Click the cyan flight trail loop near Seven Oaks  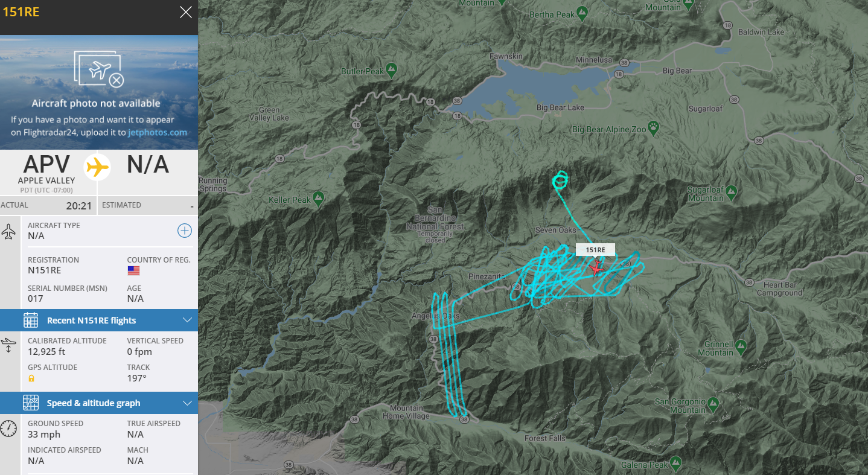(560, 179)
